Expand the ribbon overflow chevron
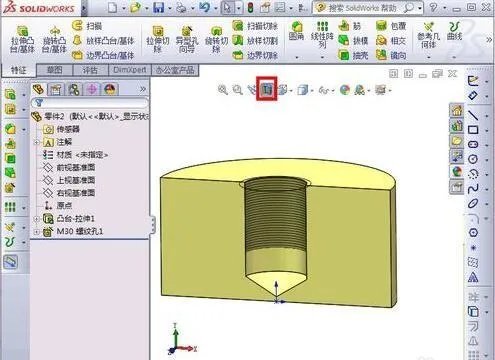The height and width of the screenshot is (360, 495). [489, 40]
